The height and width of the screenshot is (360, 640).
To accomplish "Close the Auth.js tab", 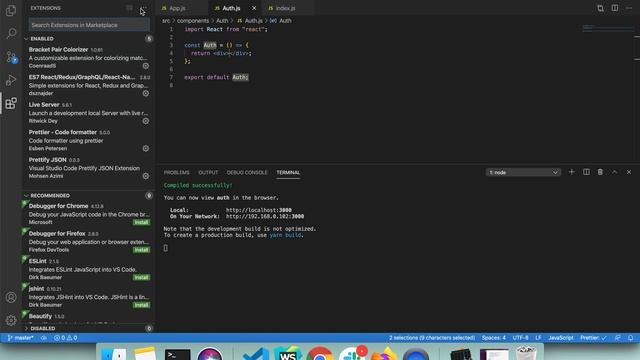I will coord(254,8).
